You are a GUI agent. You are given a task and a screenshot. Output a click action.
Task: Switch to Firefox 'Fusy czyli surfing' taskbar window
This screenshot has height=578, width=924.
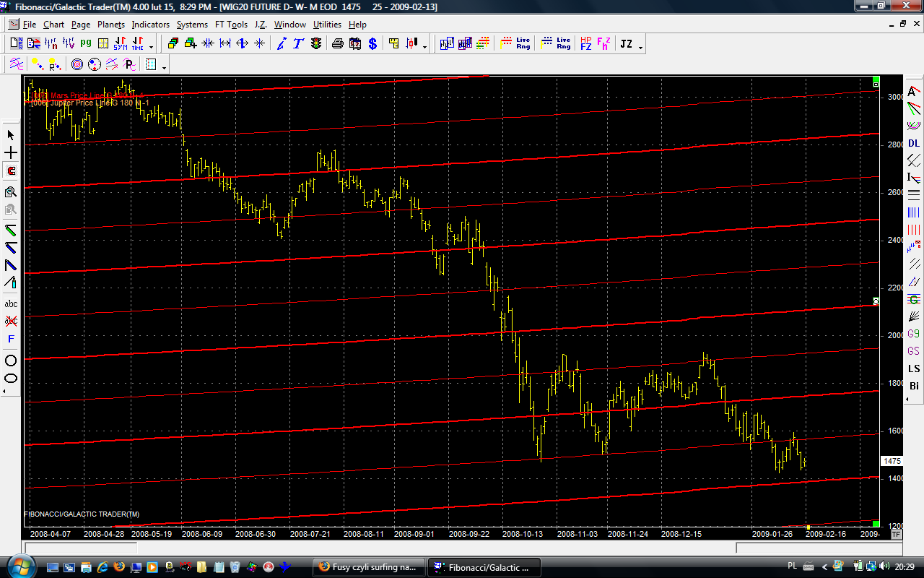[x=368, y=567]
